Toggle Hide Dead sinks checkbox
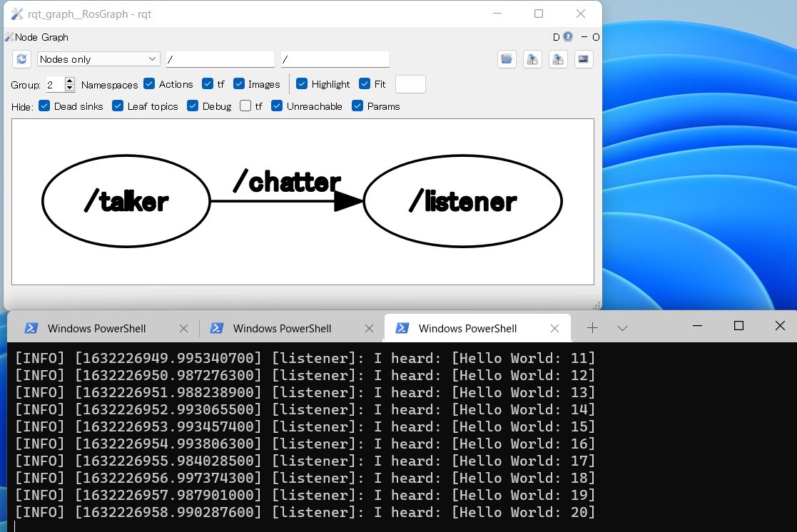This screenshot has width=797, height=532. (x=44, y=106)
